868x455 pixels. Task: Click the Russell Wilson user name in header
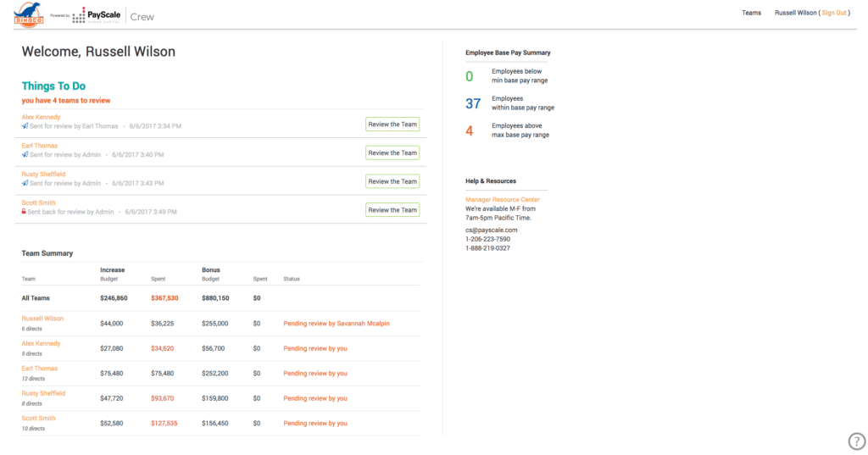click(795, 13)
